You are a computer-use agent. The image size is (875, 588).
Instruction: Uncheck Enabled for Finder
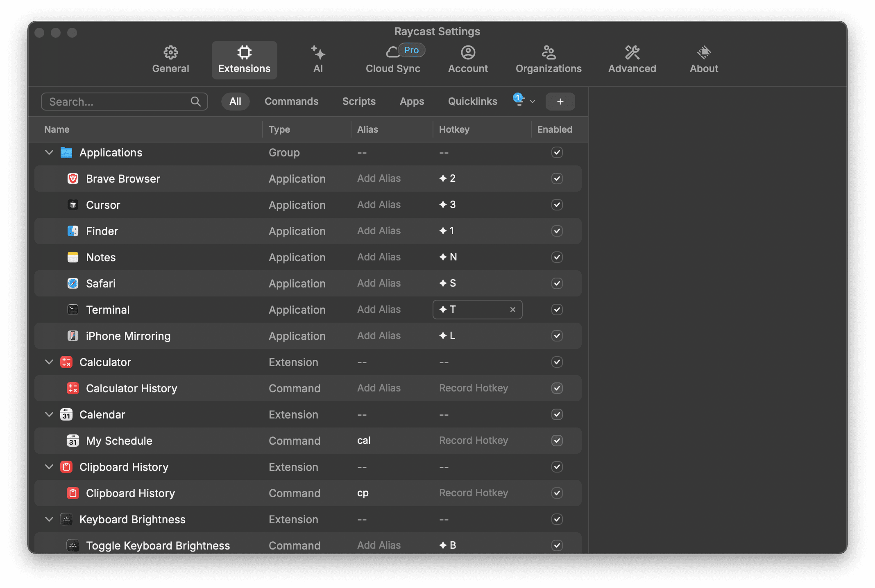pyautogui.click(x=557, y=231)
